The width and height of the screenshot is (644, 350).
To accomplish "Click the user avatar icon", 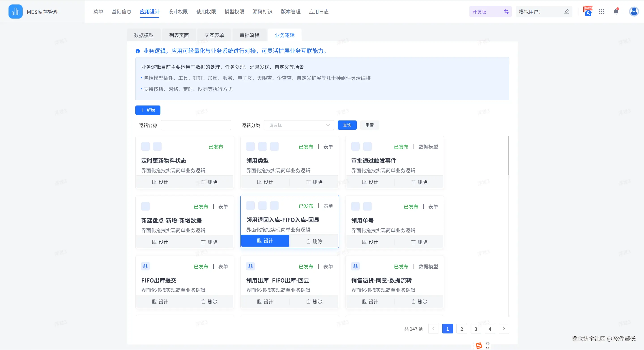I will 634,11.
